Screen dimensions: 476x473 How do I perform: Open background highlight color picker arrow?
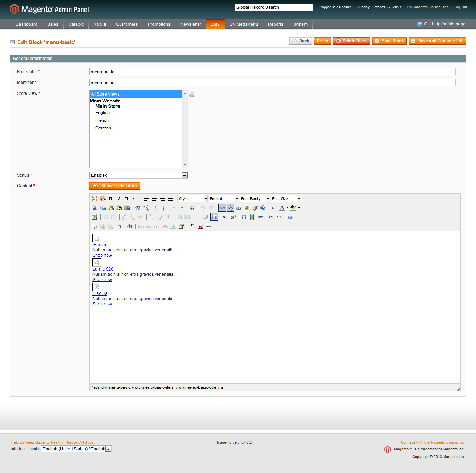299,208
